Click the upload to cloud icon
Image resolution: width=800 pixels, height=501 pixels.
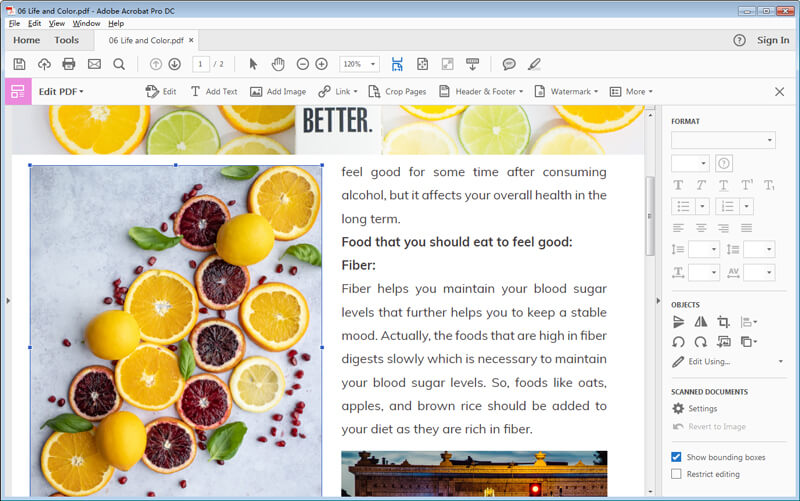coord(44,64)
